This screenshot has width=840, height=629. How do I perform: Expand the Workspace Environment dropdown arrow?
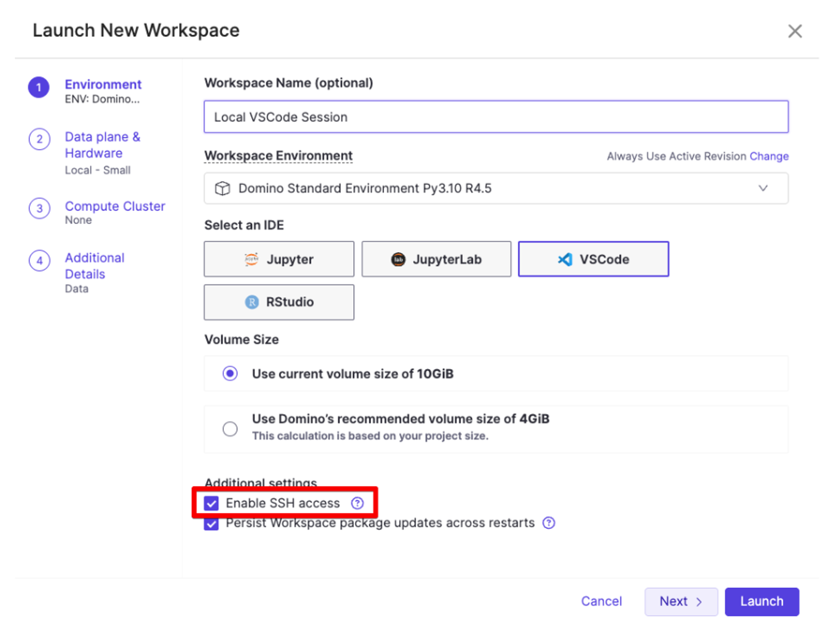[x=763, y=188]
